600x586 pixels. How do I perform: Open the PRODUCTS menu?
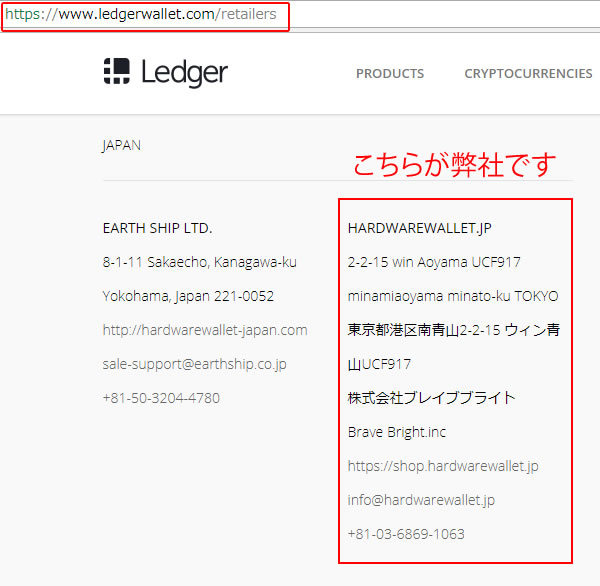[x=390, y=73]
